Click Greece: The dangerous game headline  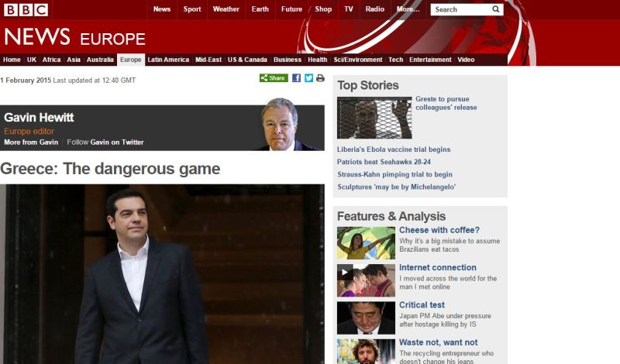click(110, 169)
